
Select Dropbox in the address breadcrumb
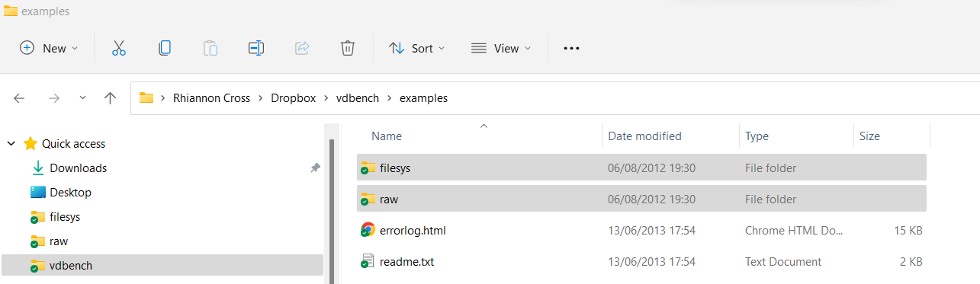pyautogui.click(x=293, y=97)
